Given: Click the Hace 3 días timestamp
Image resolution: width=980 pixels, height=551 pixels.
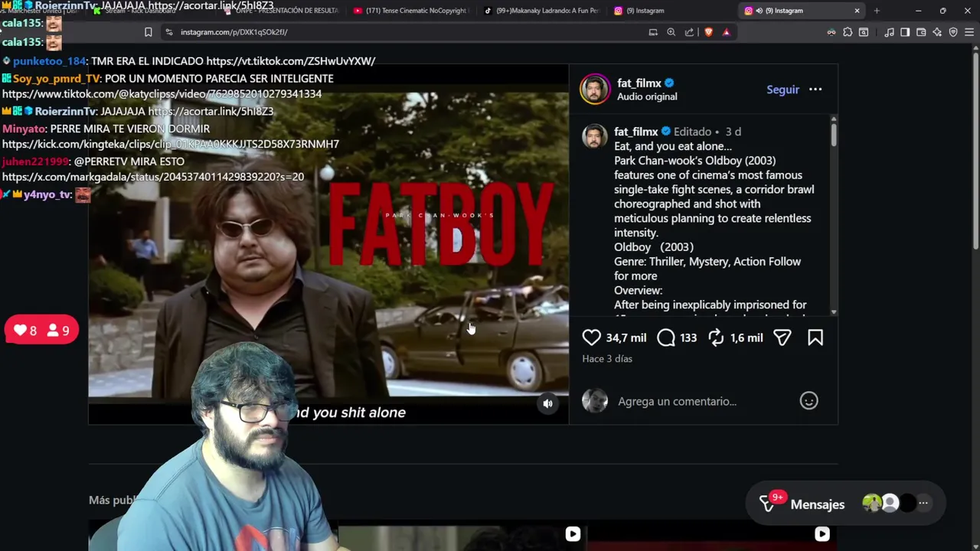Looking at the screenshot, I should (x=607, y=359).
